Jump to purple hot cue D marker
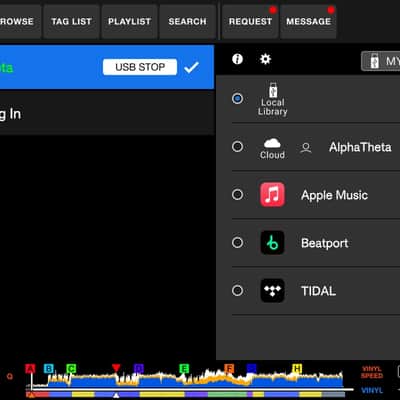 139,369
